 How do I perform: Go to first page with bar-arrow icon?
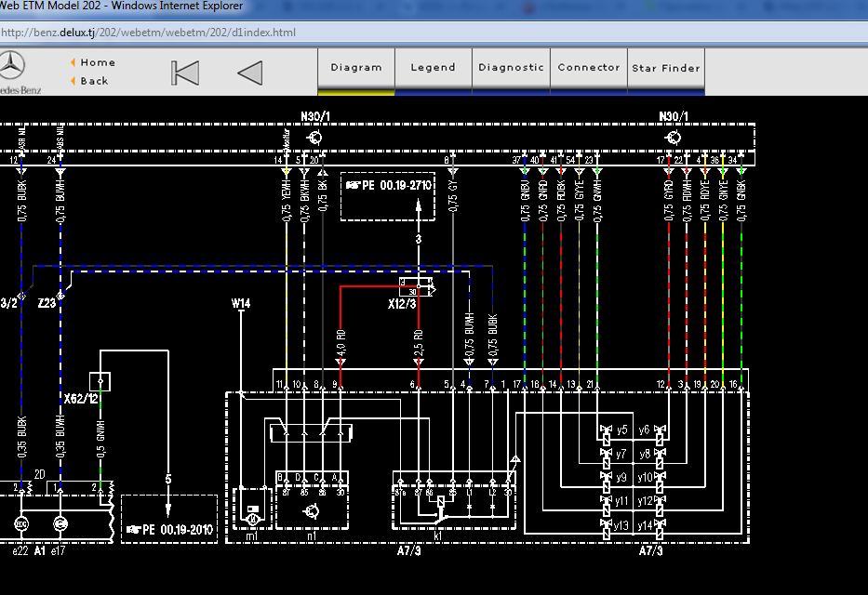(x=185, y=73)
